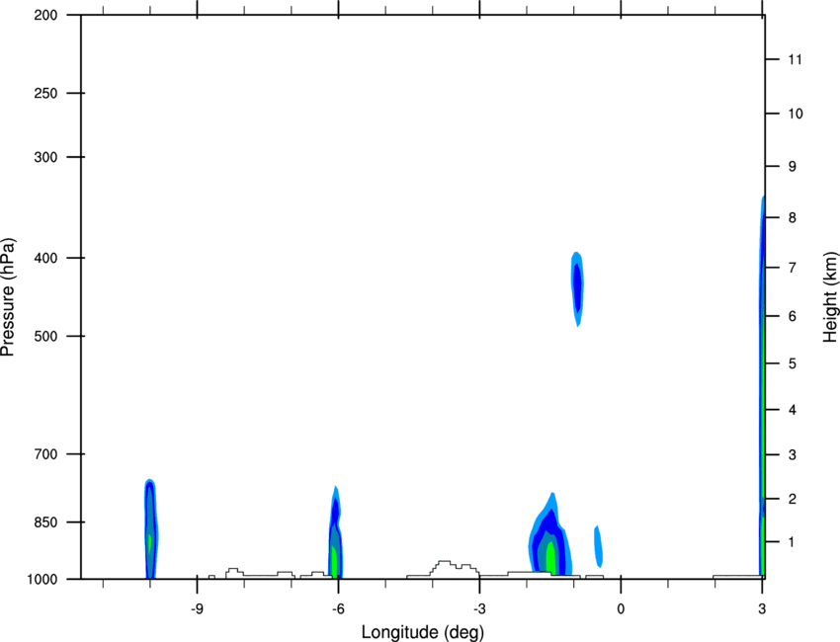This screenshot has width=840, height=642.
Task: Click the contour plume at longitude -6
Action: click(x=335, y=532)
